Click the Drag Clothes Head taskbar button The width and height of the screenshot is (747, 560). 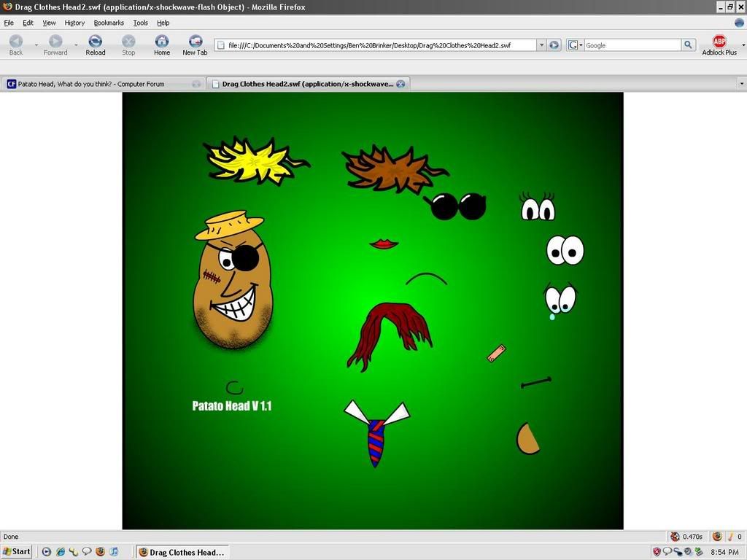coord(182,552)
